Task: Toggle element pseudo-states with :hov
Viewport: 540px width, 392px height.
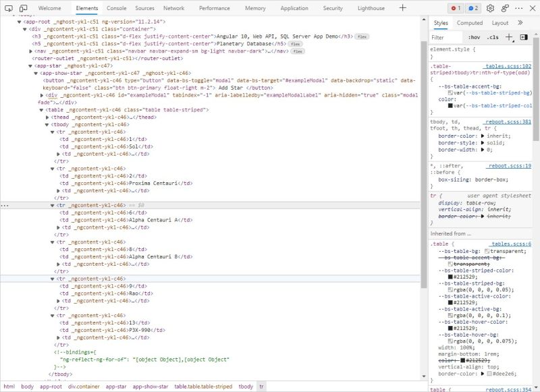Action: [475, 37]
